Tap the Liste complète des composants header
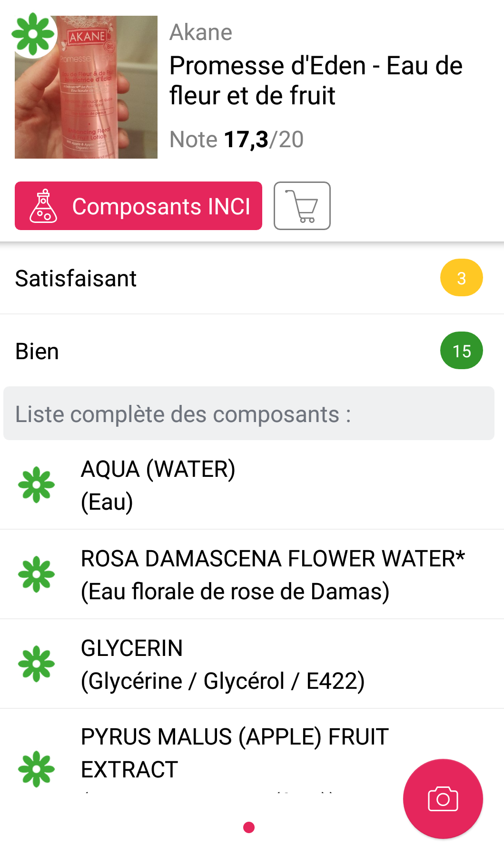The image size is (504, 856). tap(248, 413)
